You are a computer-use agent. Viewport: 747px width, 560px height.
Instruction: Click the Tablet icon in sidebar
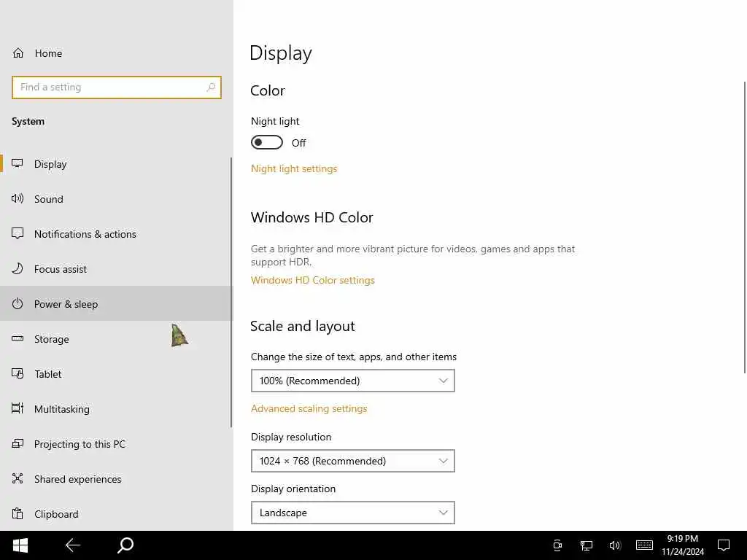[x=18, y=374]
